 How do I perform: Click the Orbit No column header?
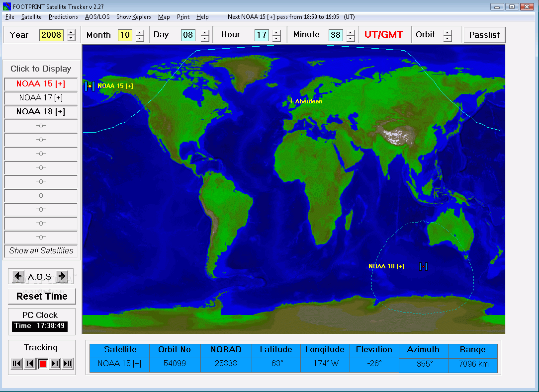click(x=175, y=350)
